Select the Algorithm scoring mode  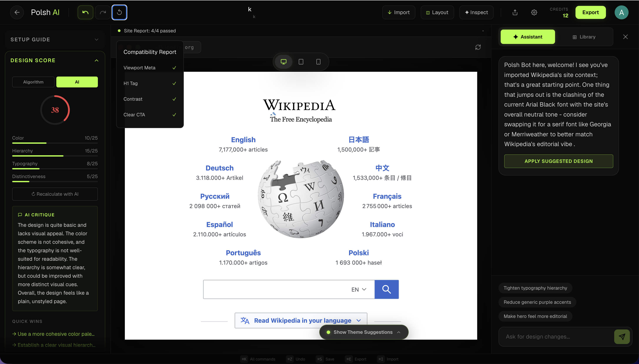(33, 82)
